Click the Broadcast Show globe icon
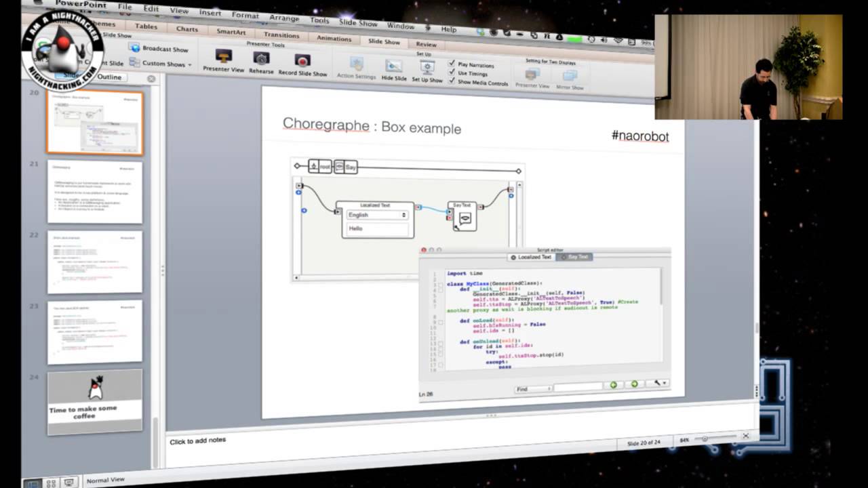 [134, 47]
